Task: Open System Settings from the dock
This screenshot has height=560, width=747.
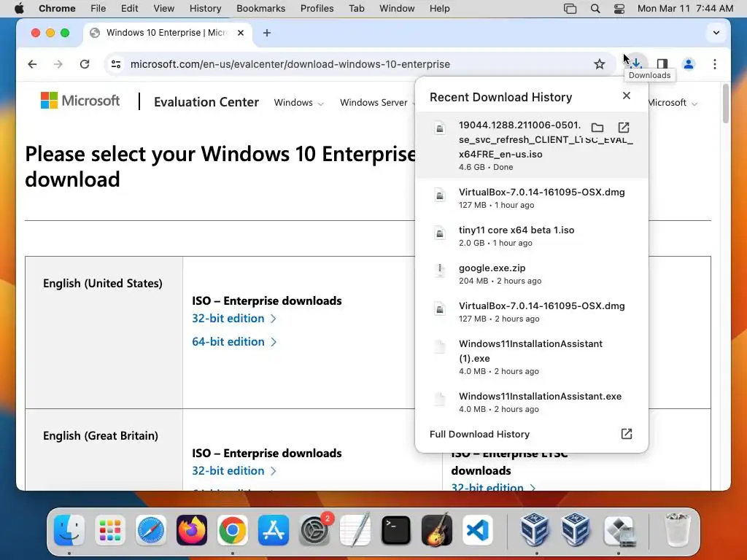Action: [314, 530]
